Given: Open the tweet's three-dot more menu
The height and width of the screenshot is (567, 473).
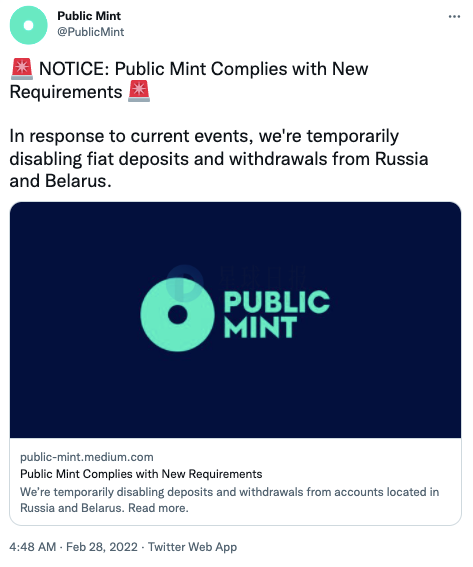Looking at the screenshot, I should [454, 17].
